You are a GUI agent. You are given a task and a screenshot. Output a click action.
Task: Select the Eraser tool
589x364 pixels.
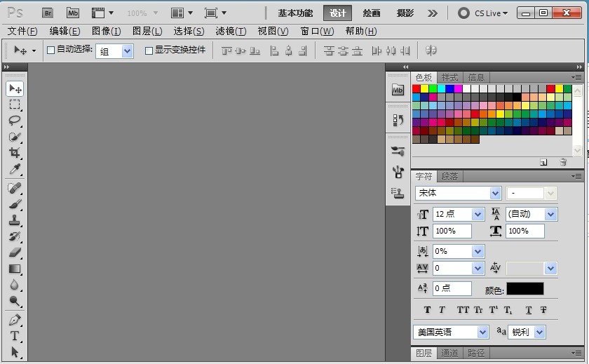click(15, 252)
